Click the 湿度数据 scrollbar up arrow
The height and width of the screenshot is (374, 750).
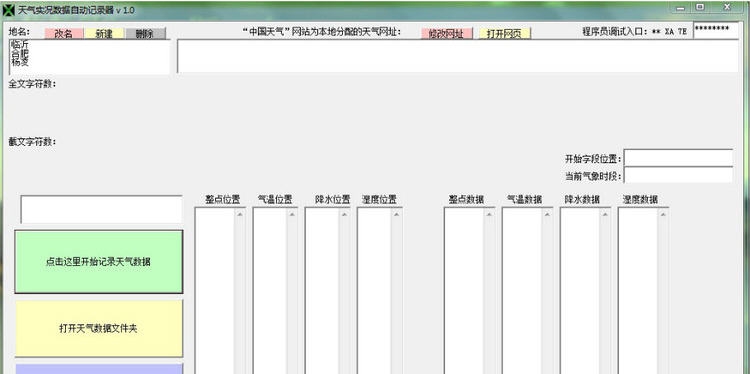click(x=662, y=214)
